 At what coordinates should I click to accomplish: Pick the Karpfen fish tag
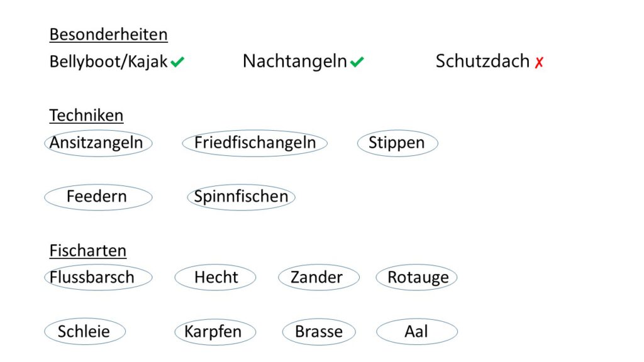click(215, 332)
